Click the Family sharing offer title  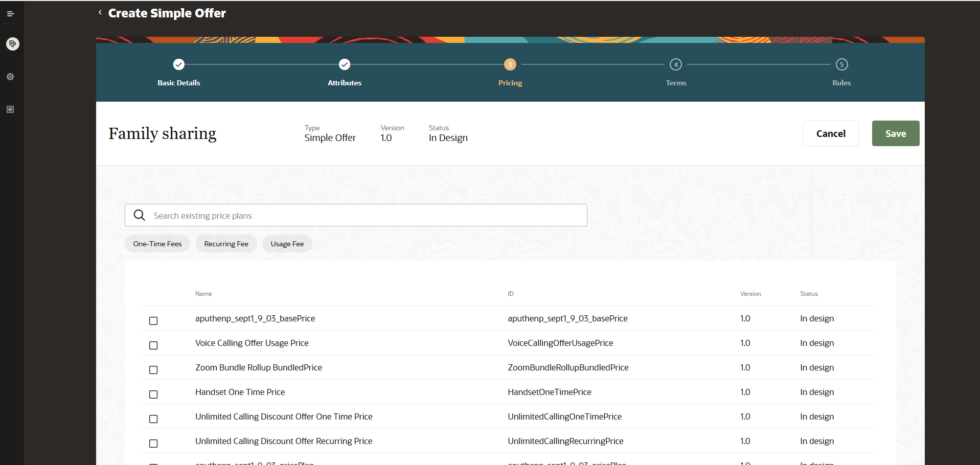[163, 133]
